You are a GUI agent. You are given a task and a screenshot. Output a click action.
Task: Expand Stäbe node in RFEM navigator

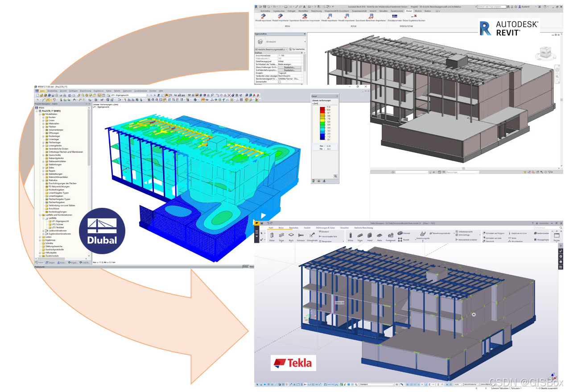pyautogui.click(x=44, y=168)
